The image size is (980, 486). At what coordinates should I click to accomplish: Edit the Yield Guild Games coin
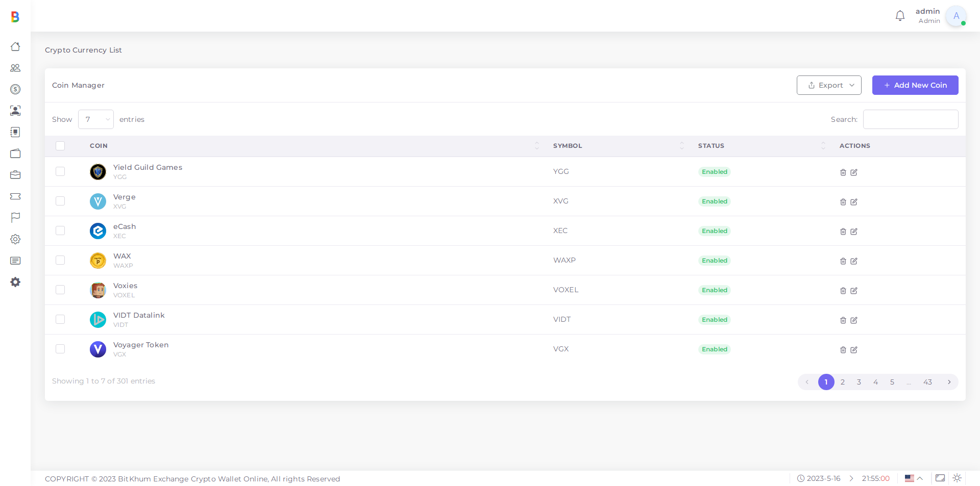[854, 172]
